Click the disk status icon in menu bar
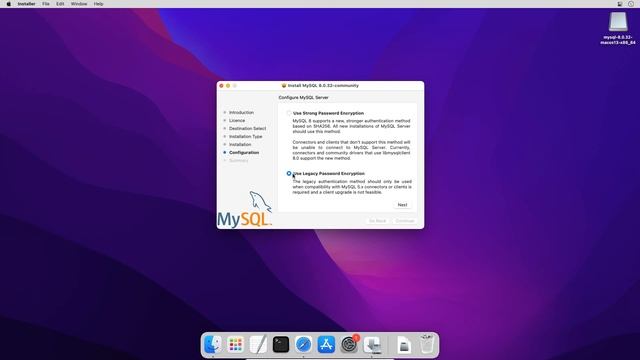Image resolution: width=640 pixels, height=360 pixels. click(620, 4)
